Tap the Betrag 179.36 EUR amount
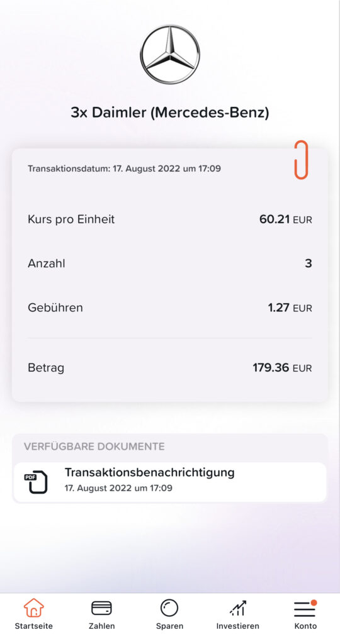This screenshot has width=340, height=644. (282, 367)
